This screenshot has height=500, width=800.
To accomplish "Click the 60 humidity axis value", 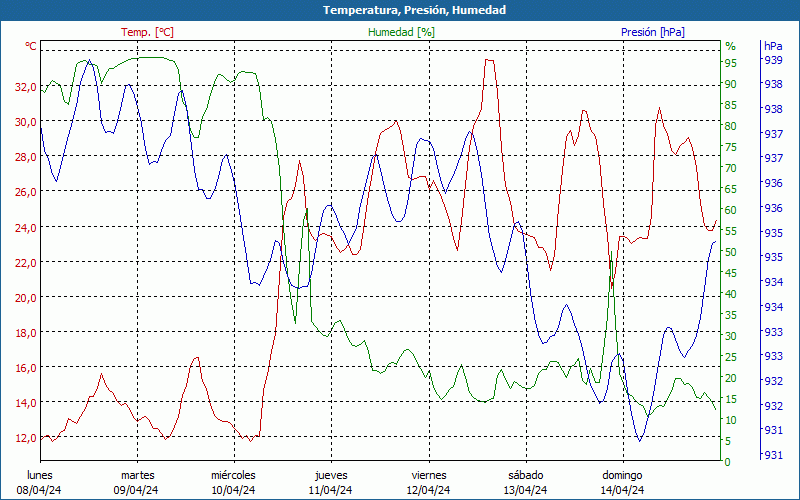I will (x=731, y=210).
